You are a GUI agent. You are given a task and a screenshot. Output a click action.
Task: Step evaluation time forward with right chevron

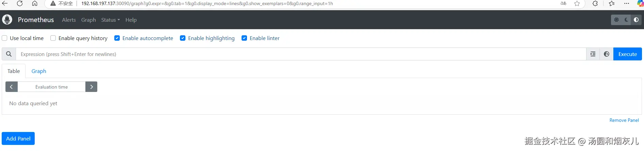(91, 87)
